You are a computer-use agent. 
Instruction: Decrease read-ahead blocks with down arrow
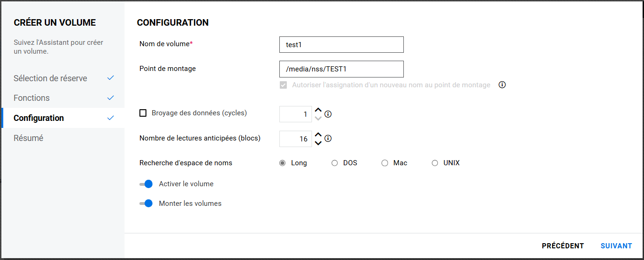318,143
